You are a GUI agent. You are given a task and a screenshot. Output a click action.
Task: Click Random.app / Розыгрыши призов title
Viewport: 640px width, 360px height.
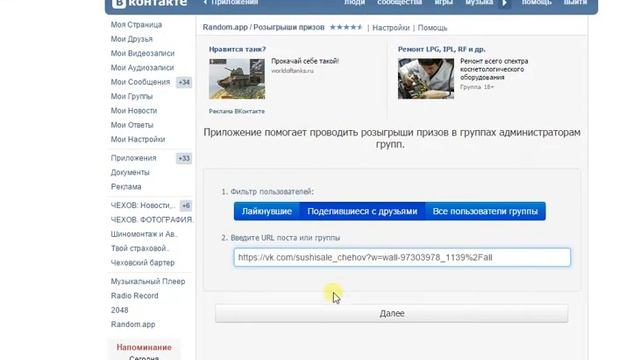click(x=263, y=27)
